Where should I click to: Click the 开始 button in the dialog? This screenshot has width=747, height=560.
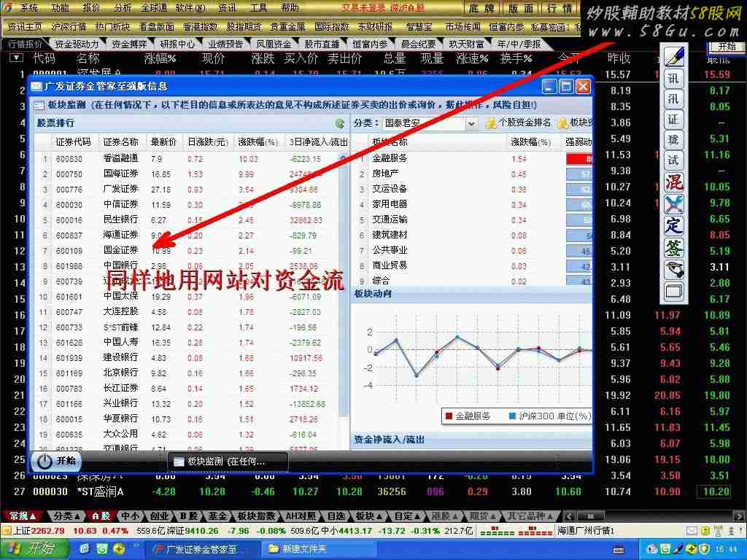point(55,461)
